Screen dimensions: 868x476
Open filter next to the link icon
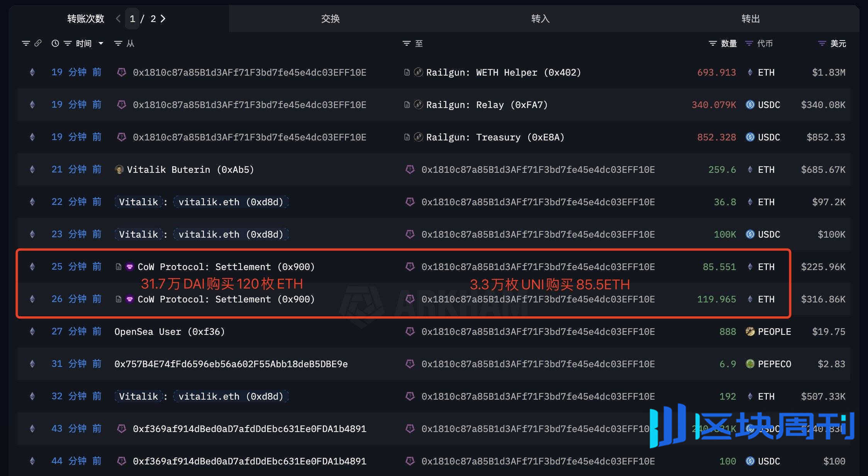pos(26,43)
